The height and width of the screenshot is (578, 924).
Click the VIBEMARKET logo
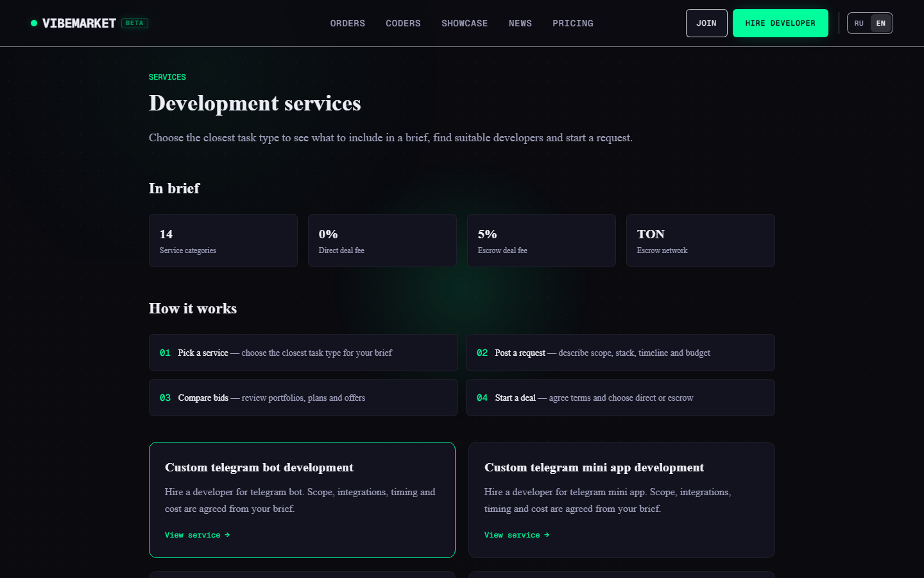[x=79, y=23]
